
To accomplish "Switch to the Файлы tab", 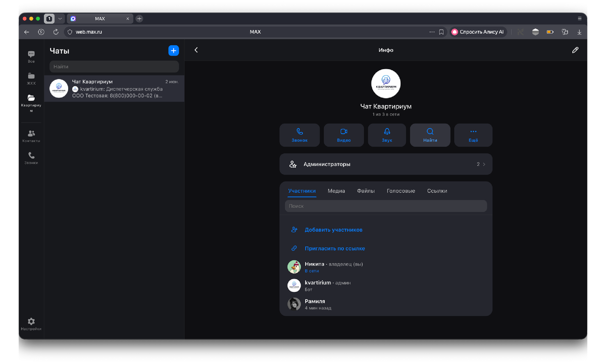I will pos(366,191).
